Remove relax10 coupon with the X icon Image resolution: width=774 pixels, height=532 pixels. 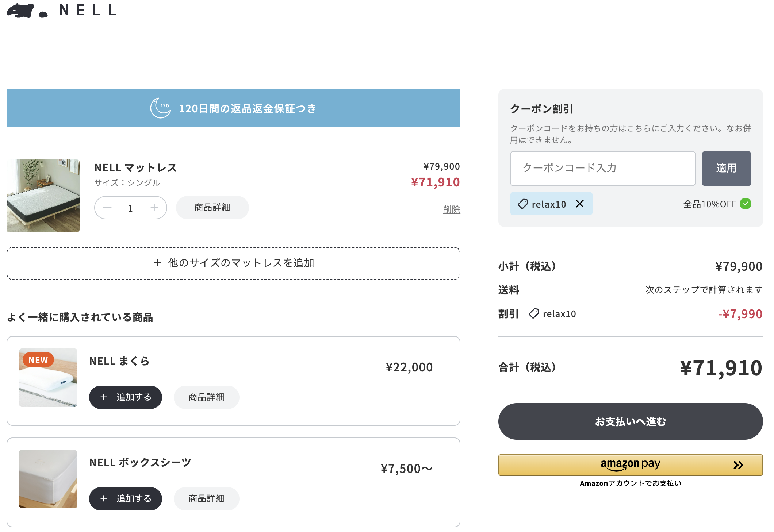tap(580, 204)
